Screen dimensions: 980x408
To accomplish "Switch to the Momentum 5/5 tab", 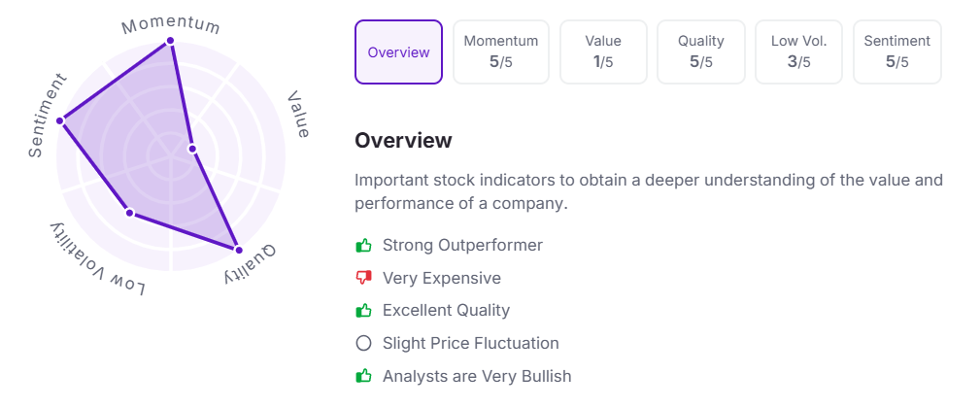I will pyautogui.click(x=501, y=52).
